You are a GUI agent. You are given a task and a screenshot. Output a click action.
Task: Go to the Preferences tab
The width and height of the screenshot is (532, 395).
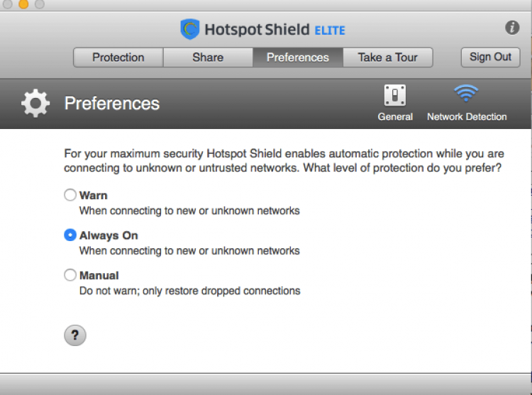298,57
